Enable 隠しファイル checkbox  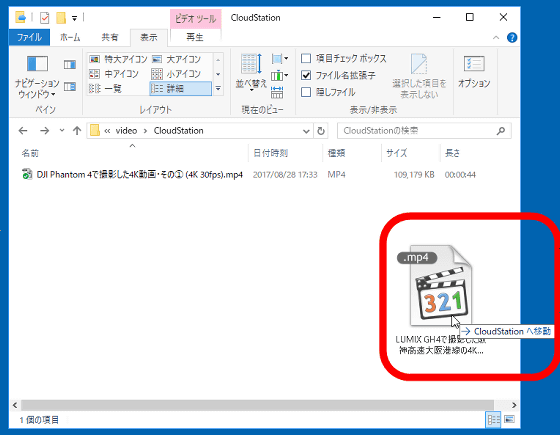click(306, 92)
